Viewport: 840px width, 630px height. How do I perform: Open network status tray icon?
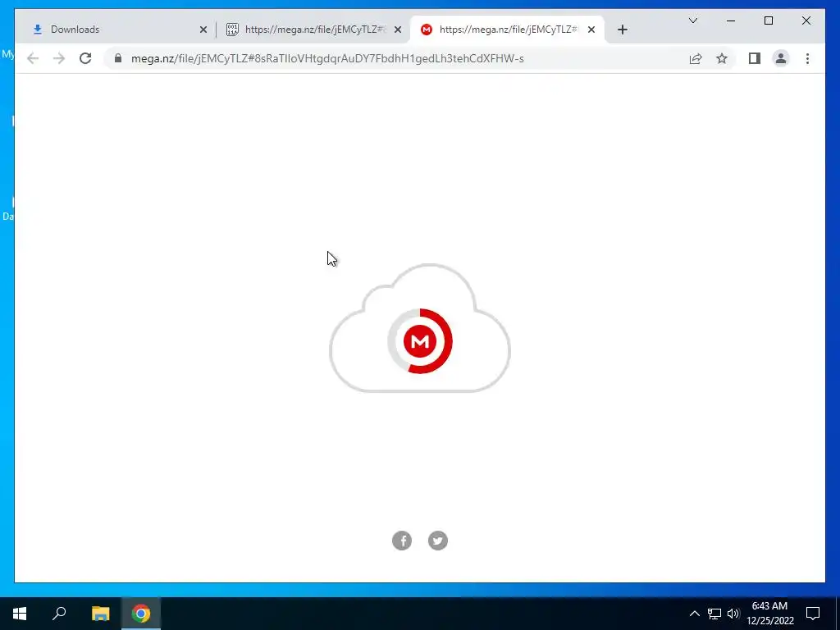pos(714,614)
